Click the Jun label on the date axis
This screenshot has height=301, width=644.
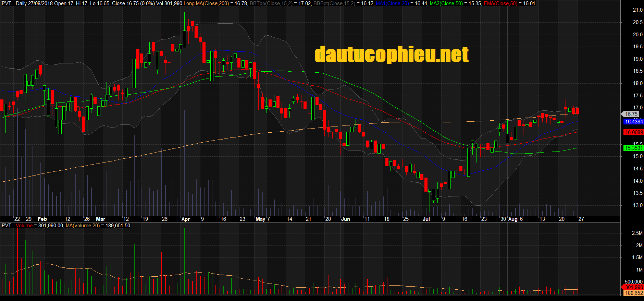click(346, 219)
